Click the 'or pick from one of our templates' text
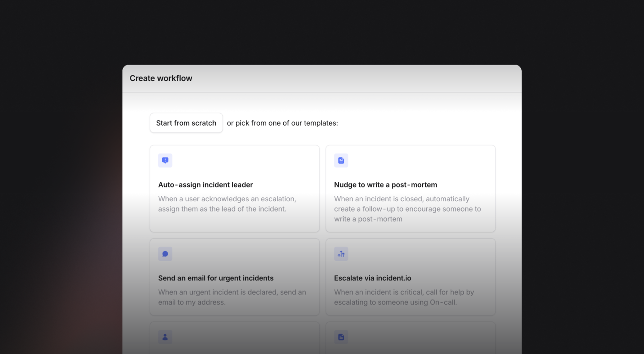The width and height of the screenshot is (644, 354). click(x=282, y=123)
